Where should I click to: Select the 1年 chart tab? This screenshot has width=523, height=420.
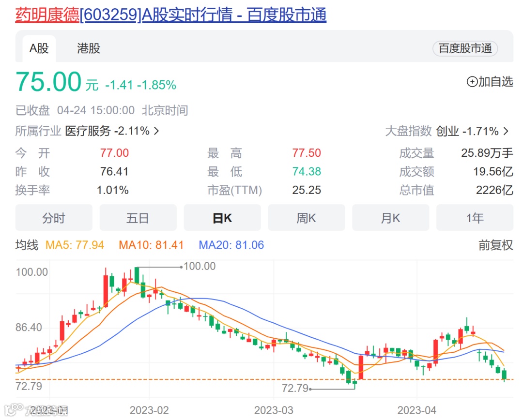click(x=475, y=218)
